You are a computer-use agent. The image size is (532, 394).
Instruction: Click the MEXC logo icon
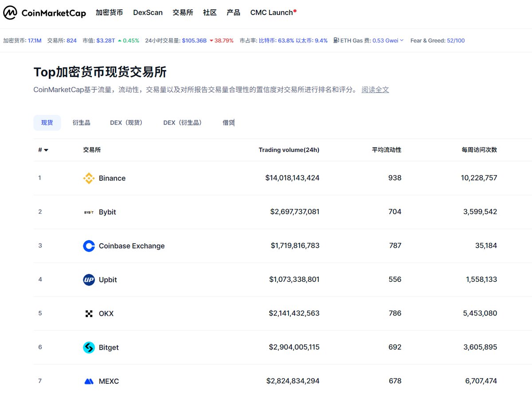(89, 381)
